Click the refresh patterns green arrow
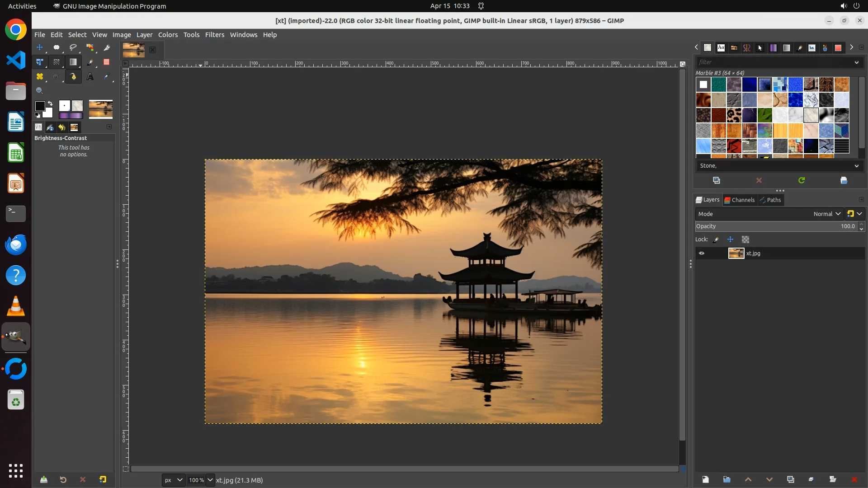 [x=802, y=180]
